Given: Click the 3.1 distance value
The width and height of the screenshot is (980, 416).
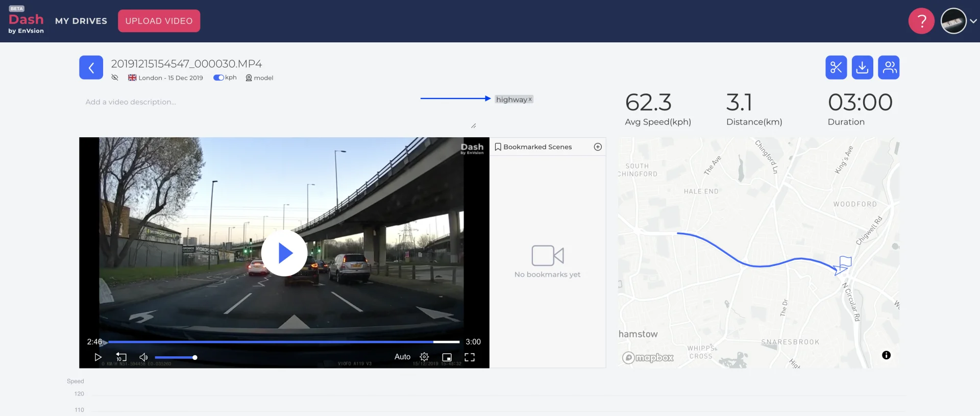Looking at the screenshot, I should tap(739, 102).
